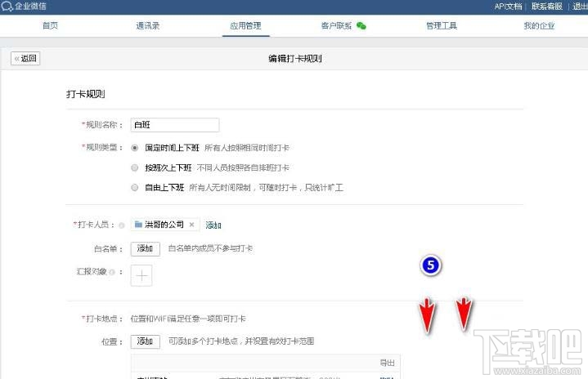Click 导出 in location table header
The width and height of the screenshot is (588, 379).
pos(387,363)
